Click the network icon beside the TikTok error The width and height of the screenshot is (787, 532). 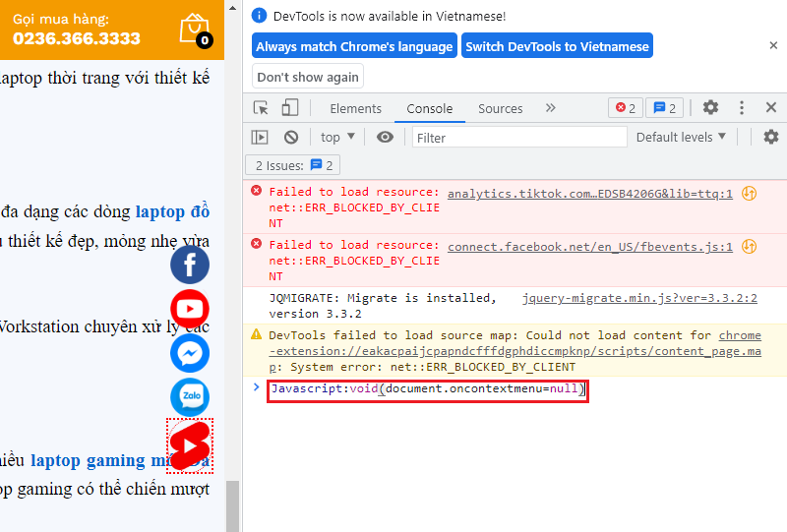click(750, 193)
